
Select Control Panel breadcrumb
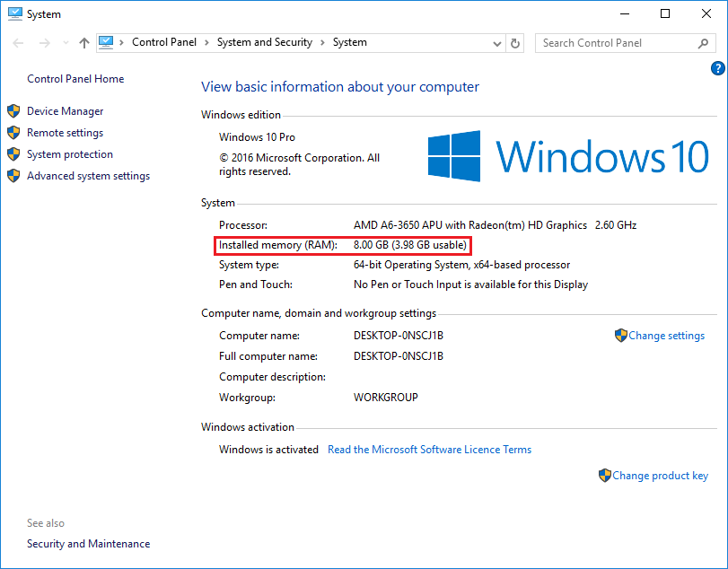click(x=164, y=42)
